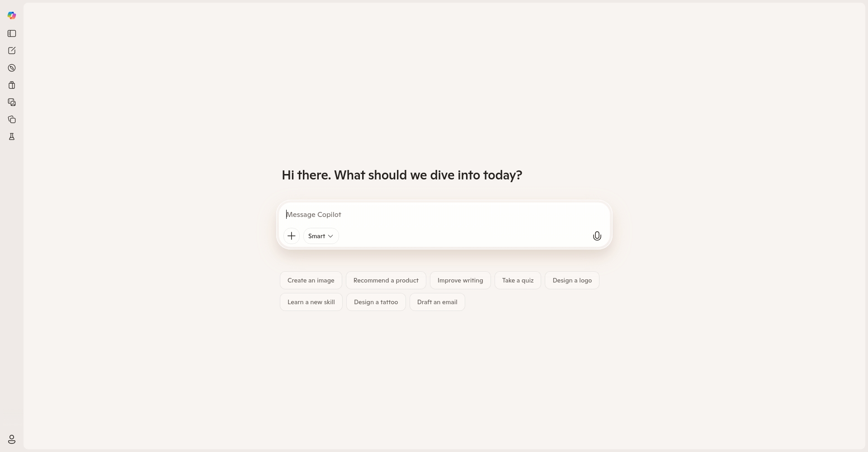868x452 pixels.
Task: Toggle the sidebar panel open
Action: [x=12, y=33]
